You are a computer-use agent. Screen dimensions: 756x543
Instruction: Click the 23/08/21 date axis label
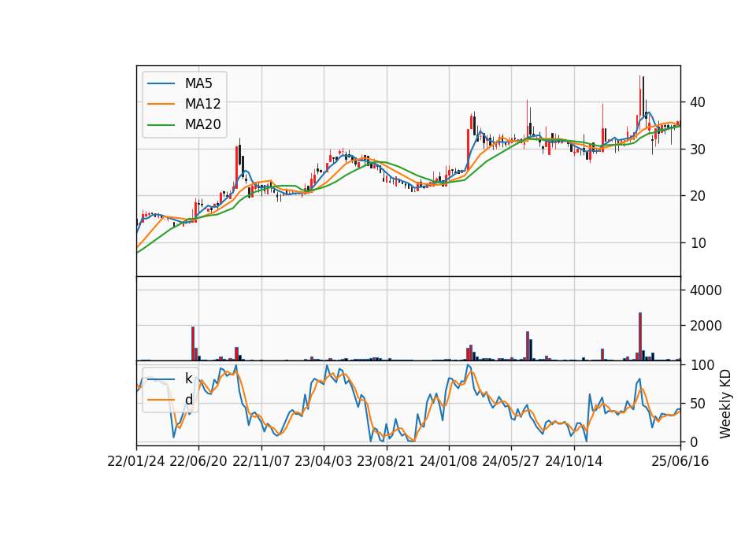pos(386,462)
